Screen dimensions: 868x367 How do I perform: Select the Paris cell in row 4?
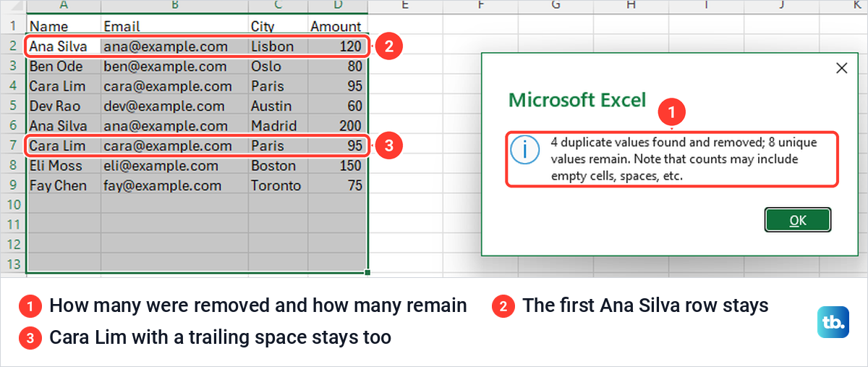click(x=278, y=86)
